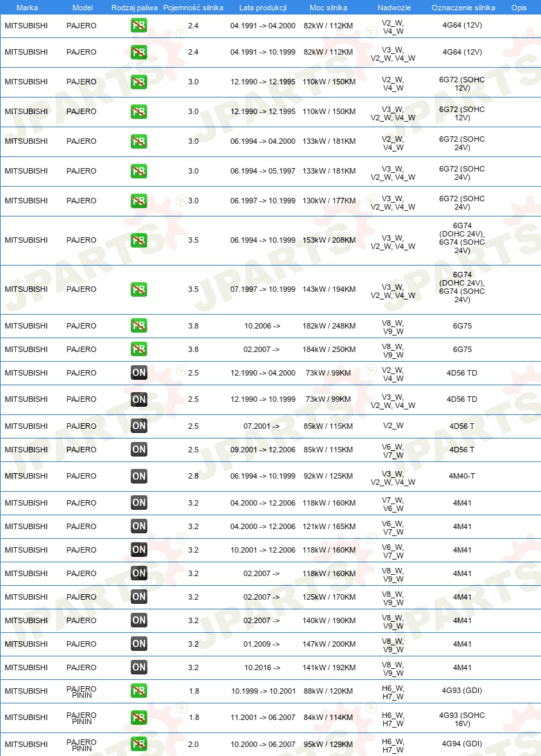Click the 4G94 (GDI) engine code cell
The height and width of the screenshot is (756, 541).
click(462, 744)
